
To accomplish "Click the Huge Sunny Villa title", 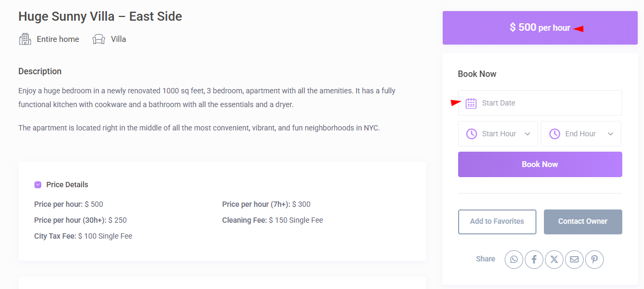I will pos(100,16).
